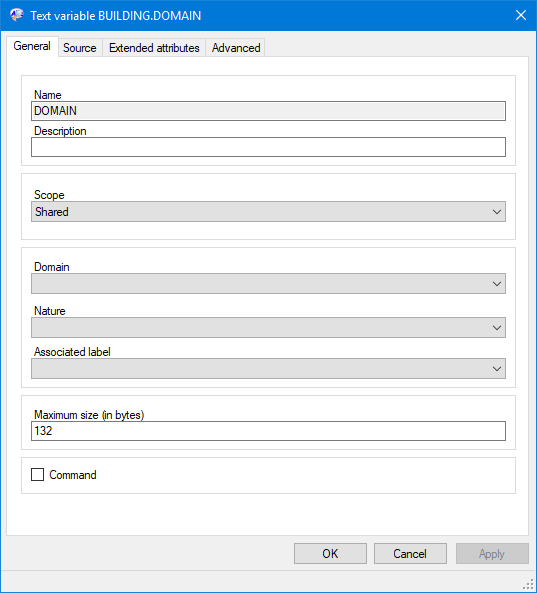Switch to the Advanced tab
Viewport: 537px width, 593px height.
(236, 48)
